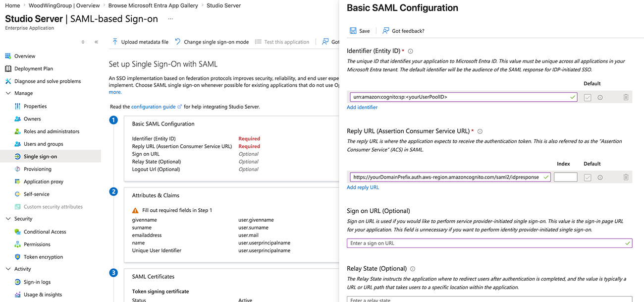Toggle Default checkbox for the Identifier row

tap(588, 97)
